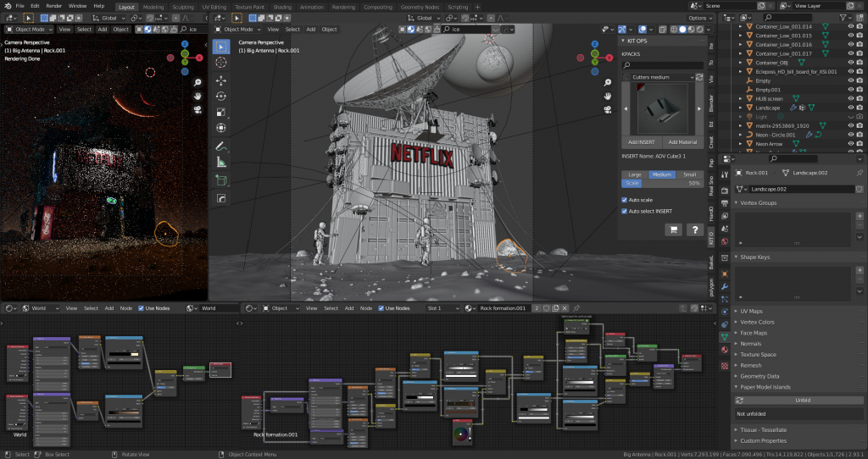Disable Neon Arrow in renders via camera icon
Screen dimensions: 868x459
[x=860, y=144]
